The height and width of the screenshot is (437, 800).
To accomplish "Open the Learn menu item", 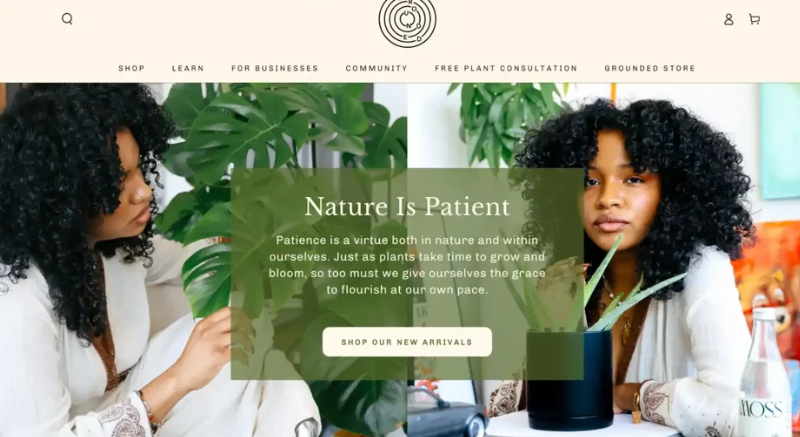I will (x=188, y=68).
